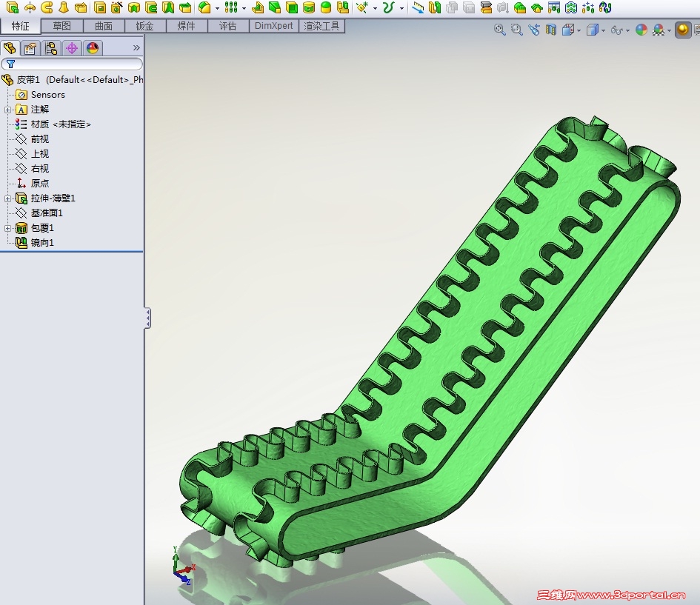Select the Draft tool
700x605 pixels.
pos(275,7)
